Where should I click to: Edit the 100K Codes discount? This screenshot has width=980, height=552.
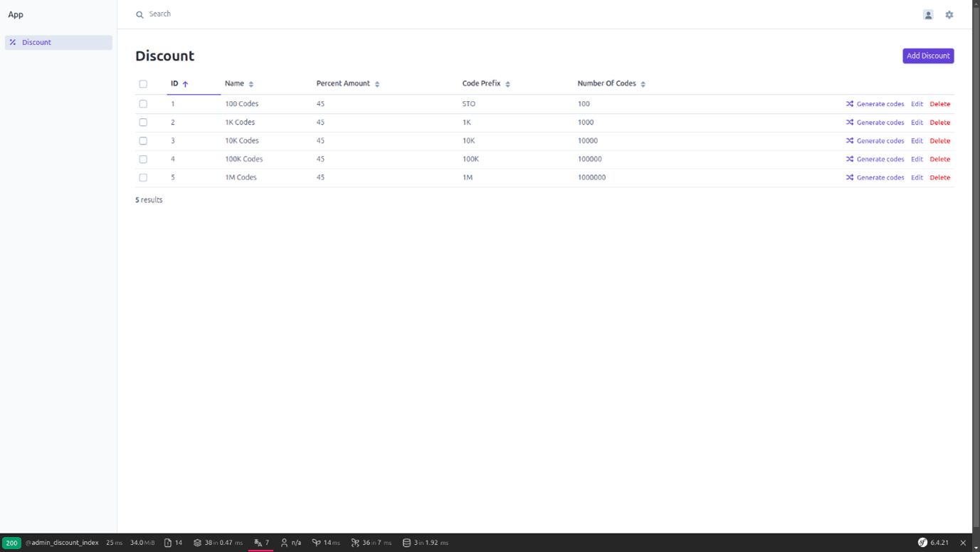tap(917, 160)
